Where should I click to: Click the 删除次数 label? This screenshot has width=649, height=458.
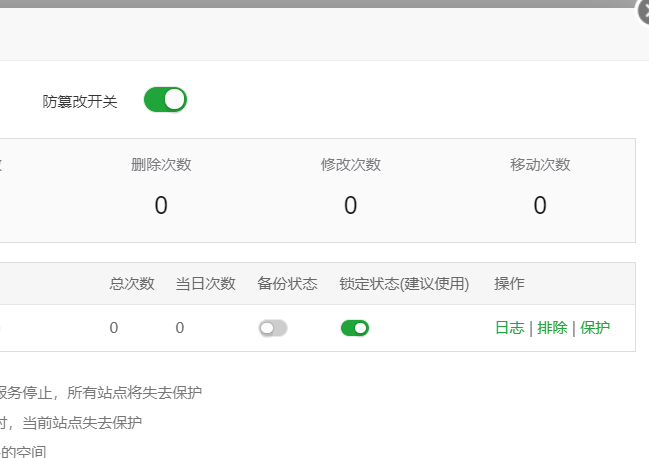[x=161, y=165]
